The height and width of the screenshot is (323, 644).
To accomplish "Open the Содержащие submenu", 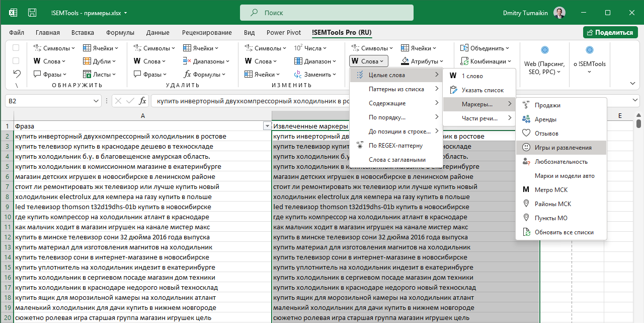I will click(396, 103).
